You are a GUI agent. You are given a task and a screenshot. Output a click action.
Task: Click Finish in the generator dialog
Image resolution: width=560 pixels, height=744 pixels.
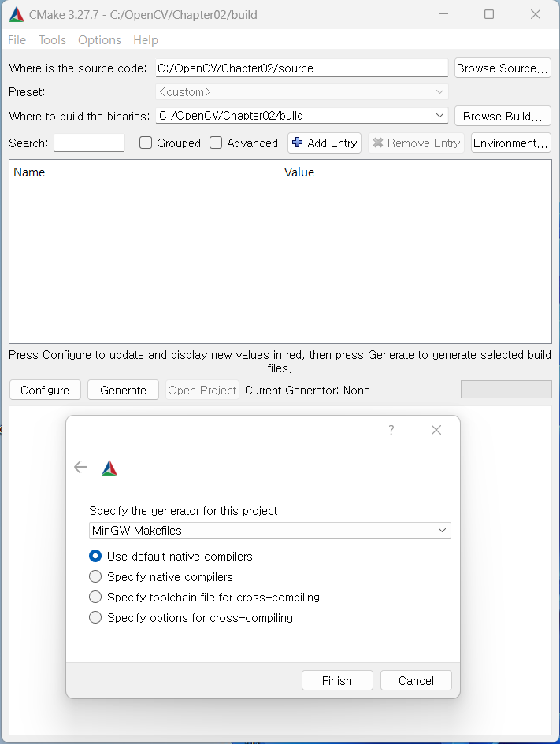[337, 680]
